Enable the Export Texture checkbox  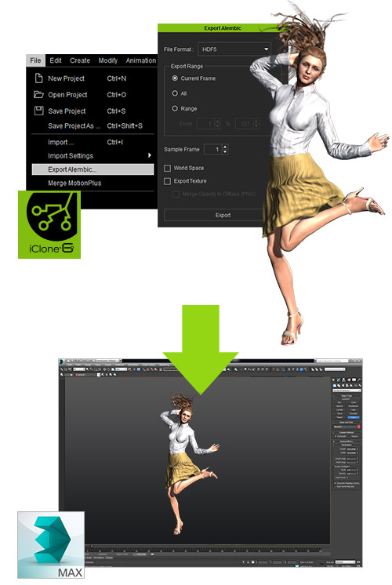click(168, 181)
